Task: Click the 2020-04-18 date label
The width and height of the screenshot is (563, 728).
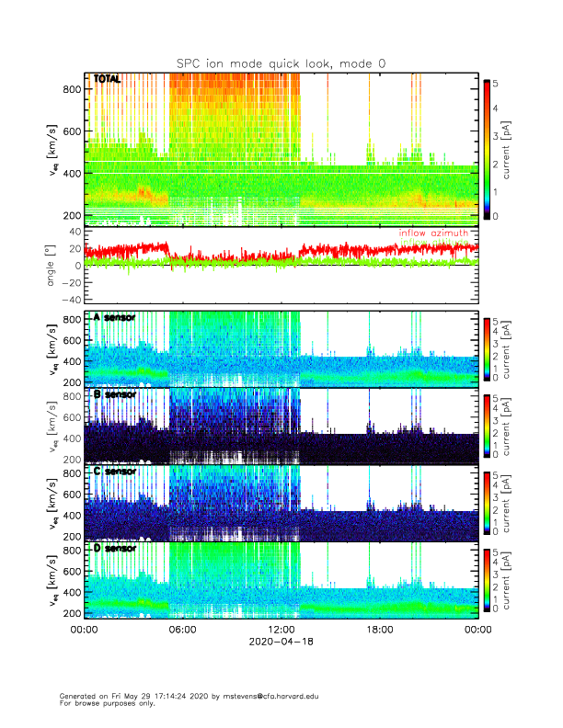Action: click(281, 642)
